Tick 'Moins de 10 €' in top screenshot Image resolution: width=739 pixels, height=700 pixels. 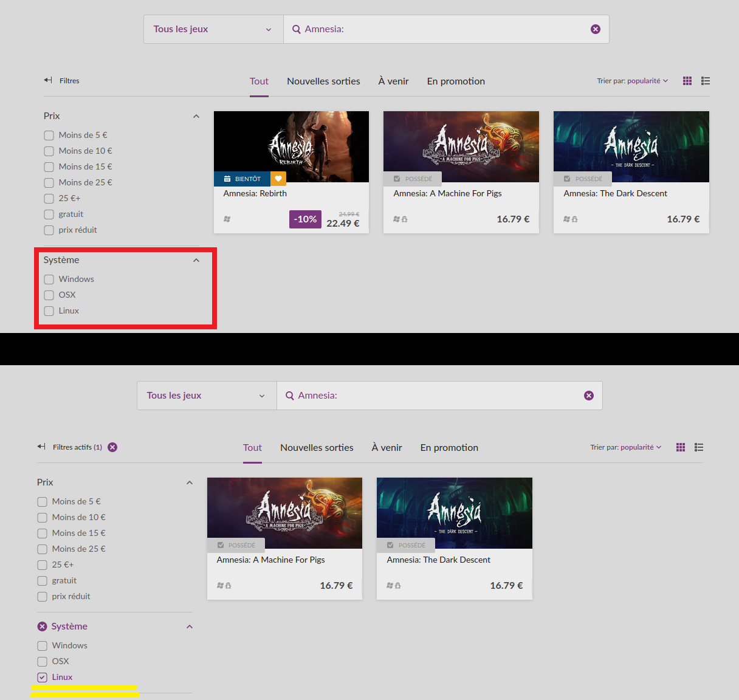(x=49, y=151)
